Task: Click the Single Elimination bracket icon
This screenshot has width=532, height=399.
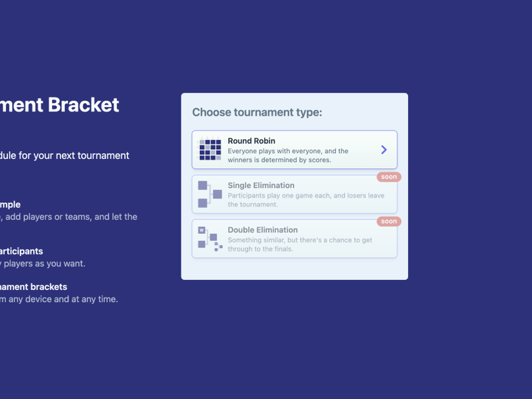Action: click(x=209, y=194)
